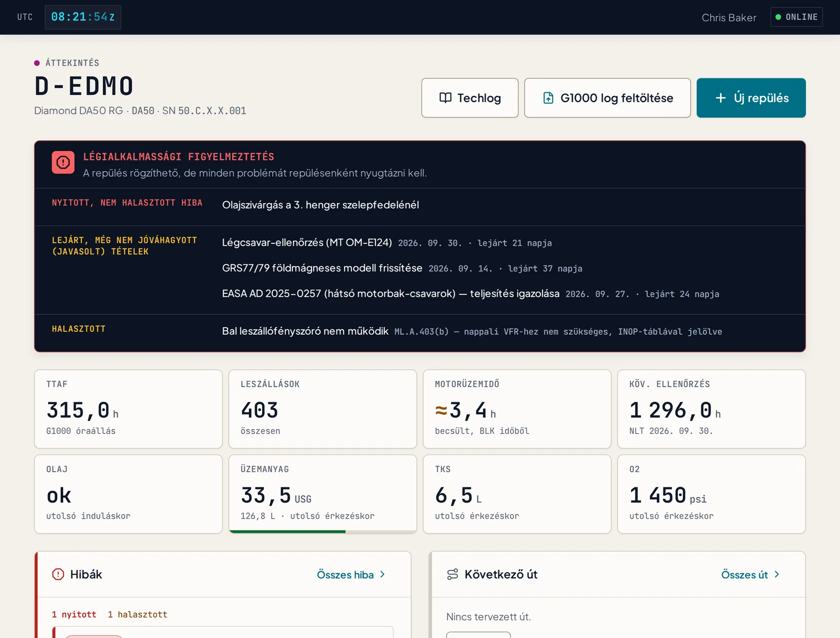
Task: Click Olajszivárgás a 3. henger szelepfedelénél defect
Action: (320, 205)
